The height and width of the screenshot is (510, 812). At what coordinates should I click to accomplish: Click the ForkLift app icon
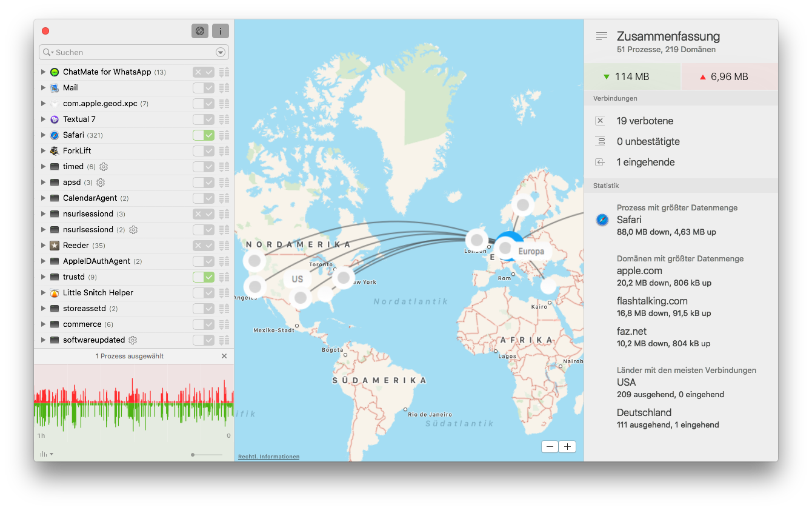click(55, 151)
